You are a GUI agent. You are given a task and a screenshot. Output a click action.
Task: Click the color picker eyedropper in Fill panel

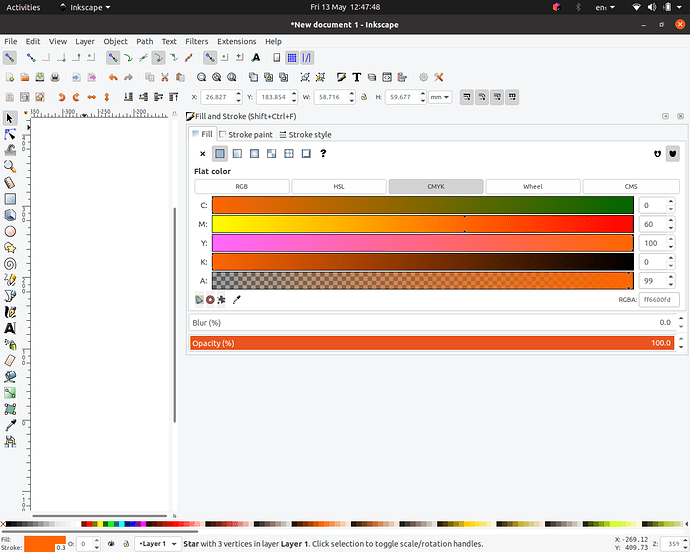(x=237, y=299)
